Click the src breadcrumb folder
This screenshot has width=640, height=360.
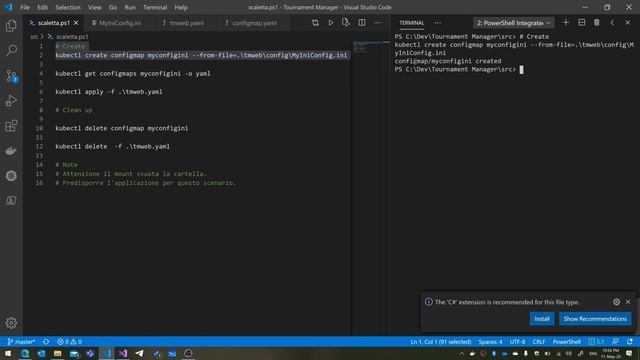click(x=34, y=37)
